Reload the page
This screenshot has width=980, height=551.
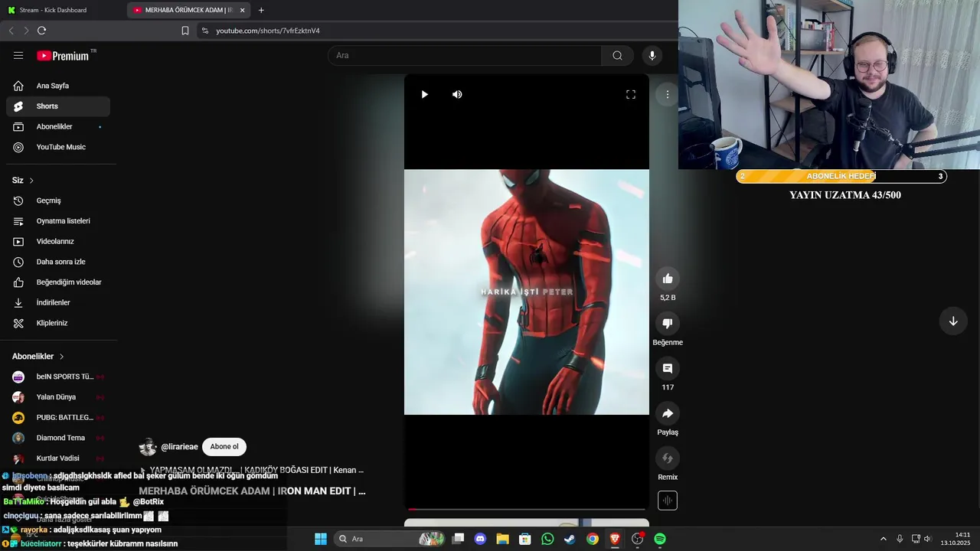(41, 31)
